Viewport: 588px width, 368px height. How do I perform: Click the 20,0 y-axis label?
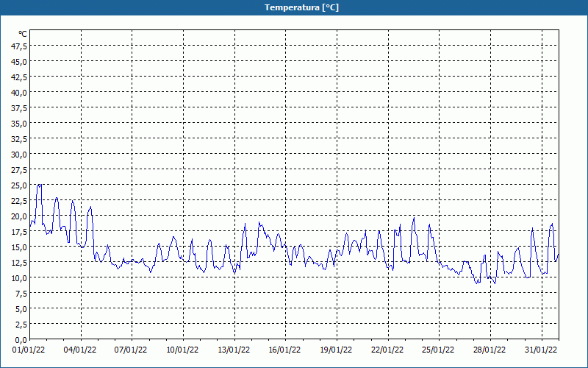[20, 216]
